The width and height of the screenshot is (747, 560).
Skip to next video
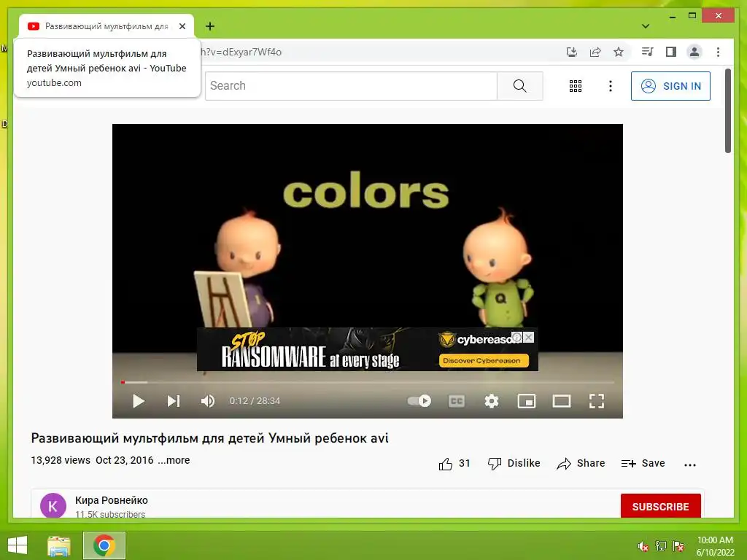(174, 401)
